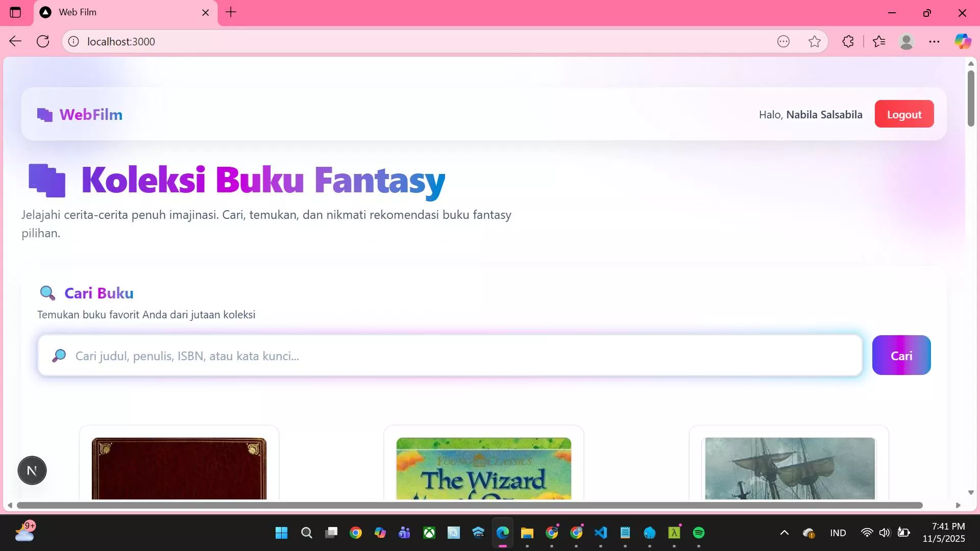Open Spotify from the taskbar
Viewport: 980px width, 551px height.
(x=699, y=533)
